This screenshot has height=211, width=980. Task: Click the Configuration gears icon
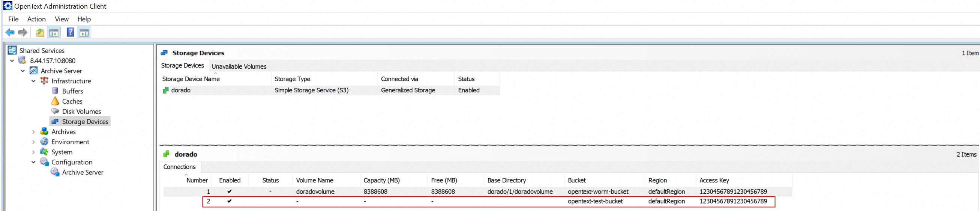pos(45,162)
